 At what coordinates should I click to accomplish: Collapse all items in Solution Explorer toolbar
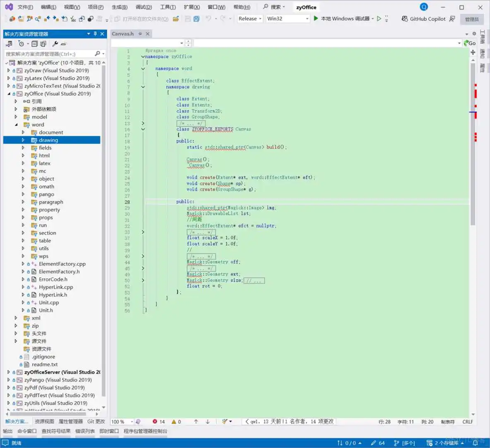35,43
